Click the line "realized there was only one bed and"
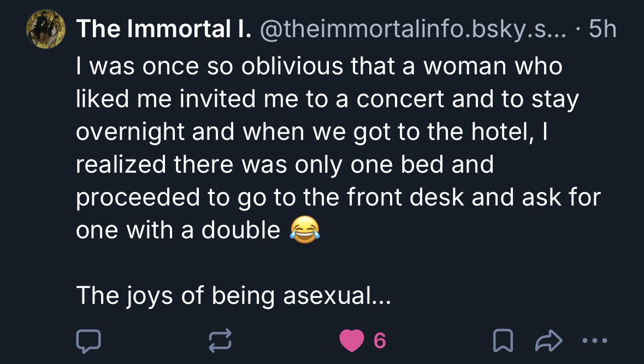Viewport: 644px width, 364px height. point(284,165)
